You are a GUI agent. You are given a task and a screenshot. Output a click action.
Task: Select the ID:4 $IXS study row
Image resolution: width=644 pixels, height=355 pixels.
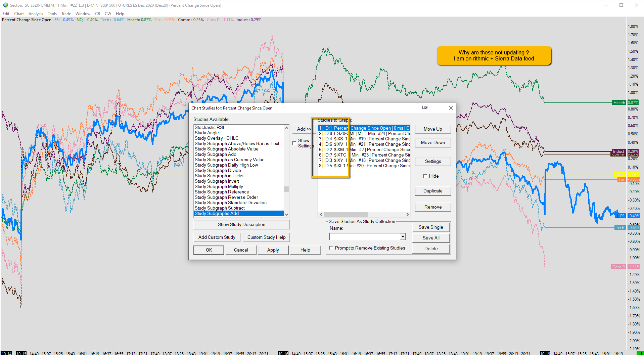click(364, 139)
